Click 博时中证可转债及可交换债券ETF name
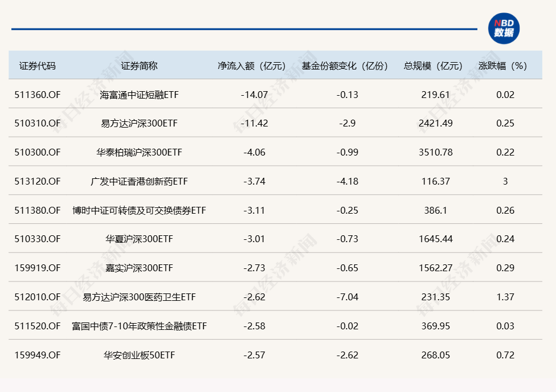Screen dimensions: 556x392 139,211
